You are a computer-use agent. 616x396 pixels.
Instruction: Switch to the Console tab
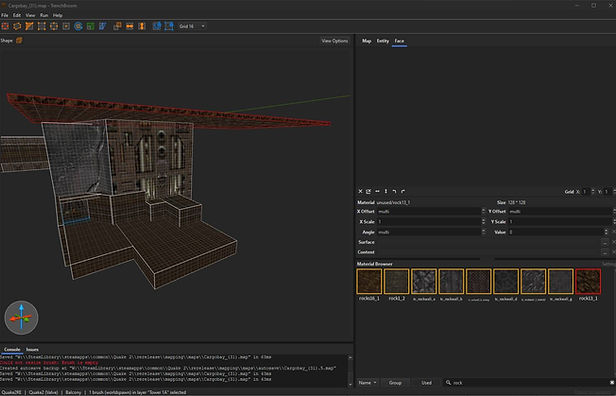[12, 349]
